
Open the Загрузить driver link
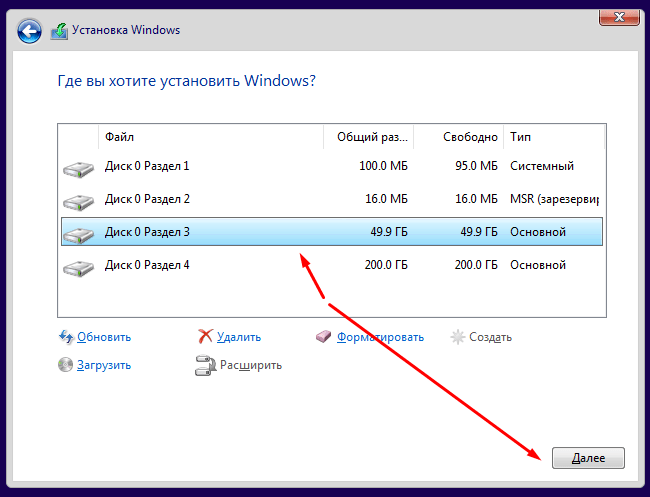[x=104, y=365]
